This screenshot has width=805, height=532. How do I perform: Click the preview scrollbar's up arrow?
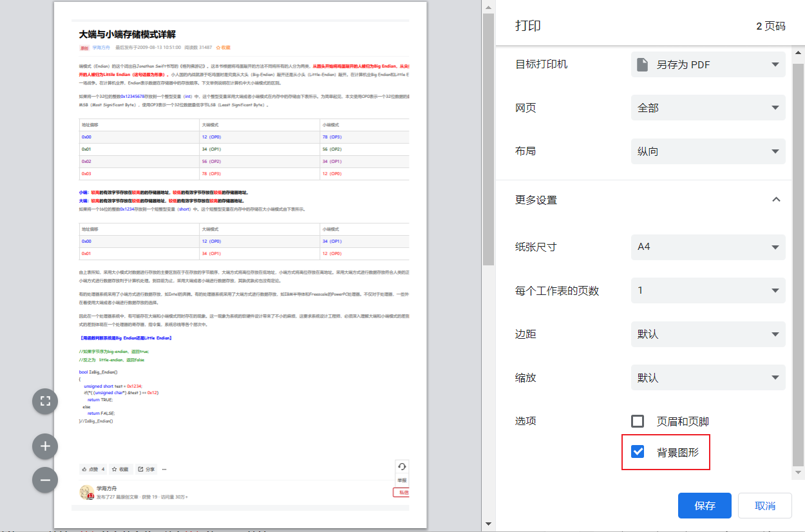(x=488, y=7)
